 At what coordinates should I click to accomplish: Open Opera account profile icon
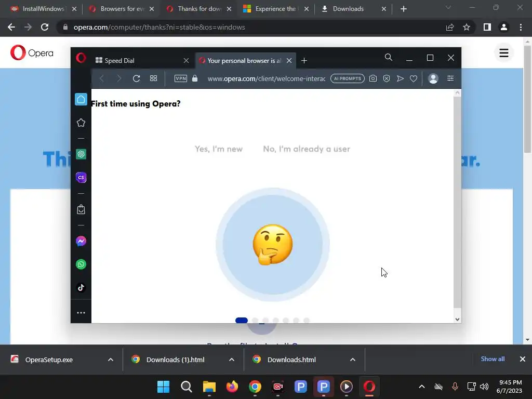[433, 79]
